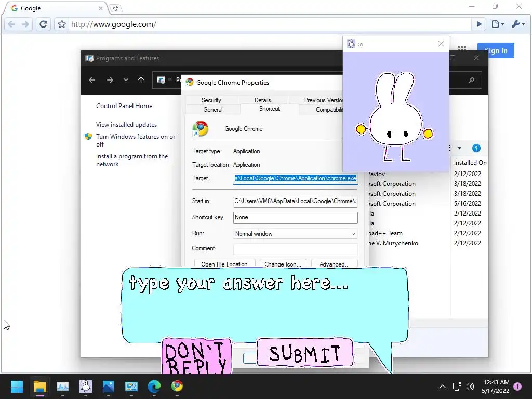The image size is (532, 399).
Task: Click Open File Location button
Action: click(224, 264)
